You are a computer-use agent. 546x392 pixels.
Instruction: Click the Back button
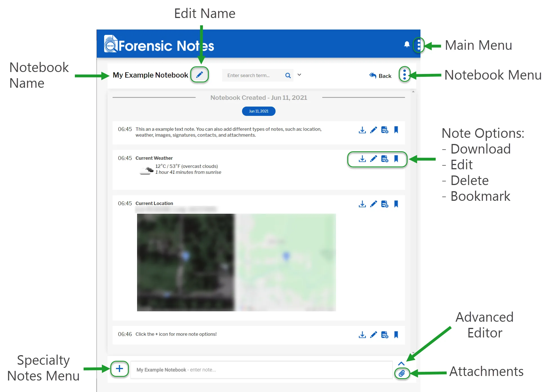380,76
